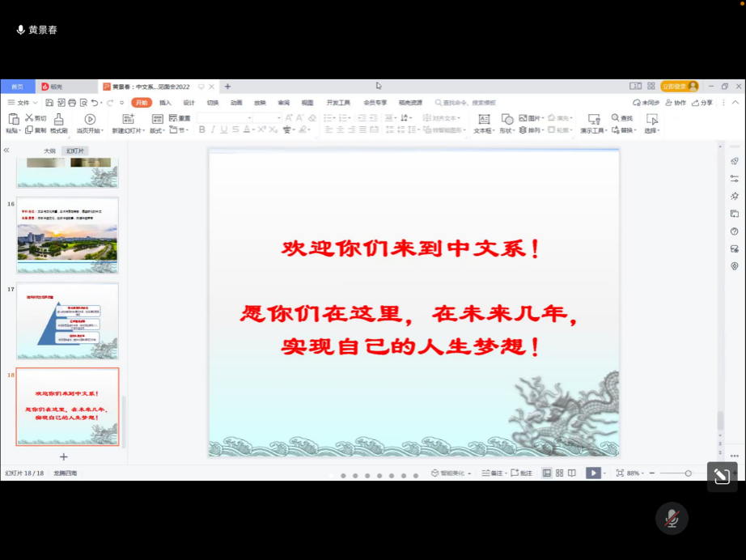This screenshot has width=746, height=560.
Task: Click the Text Box (文本框) icon
Action: 483,119
